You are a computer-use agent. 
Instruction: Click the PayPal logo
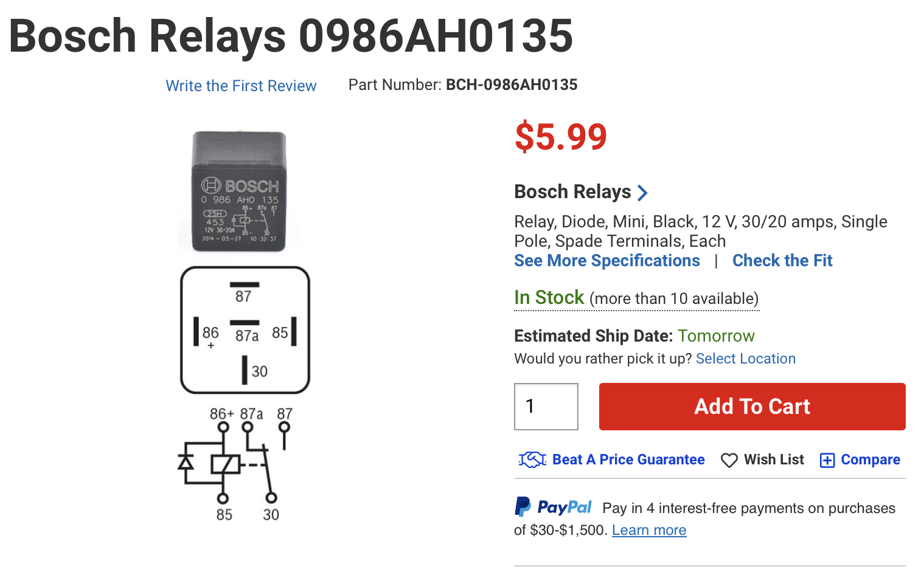click(x=553, y=507)
